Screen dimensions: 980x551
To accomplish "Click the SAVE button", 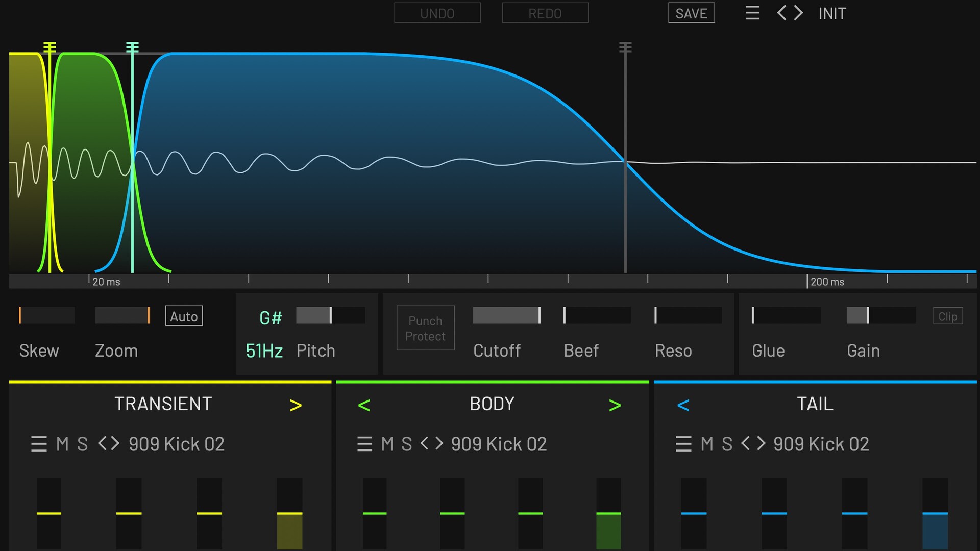I will pyautogui.click(x=691, y=13).
